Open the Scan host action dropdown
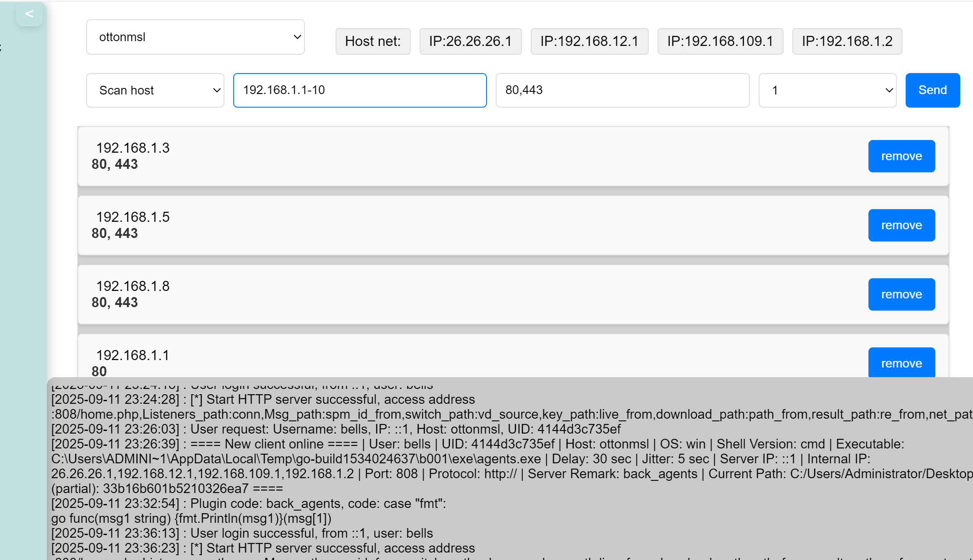 155,90
